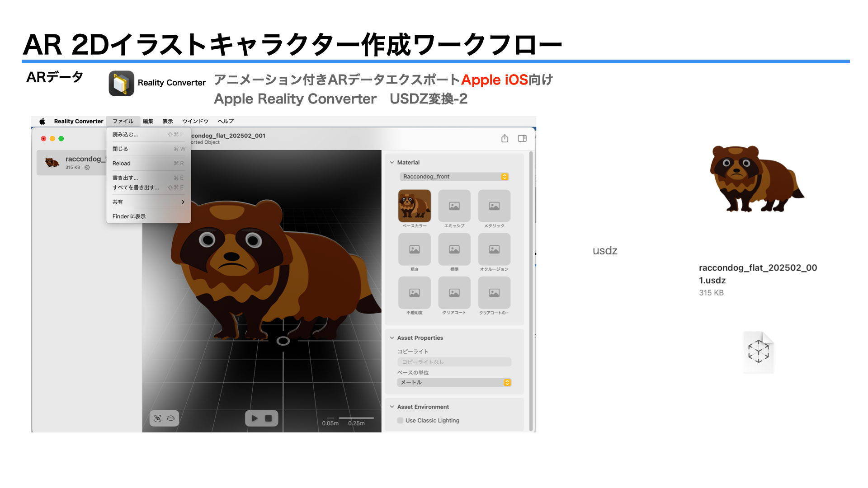Open the Reality Converter app menu

[x=79, y=121]
